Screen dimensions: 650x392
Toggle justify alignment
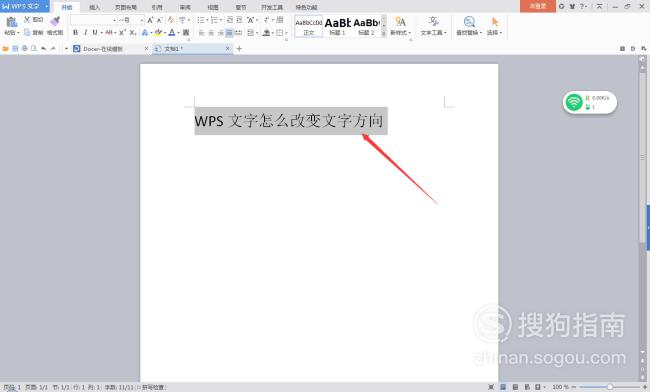(229, 32)
